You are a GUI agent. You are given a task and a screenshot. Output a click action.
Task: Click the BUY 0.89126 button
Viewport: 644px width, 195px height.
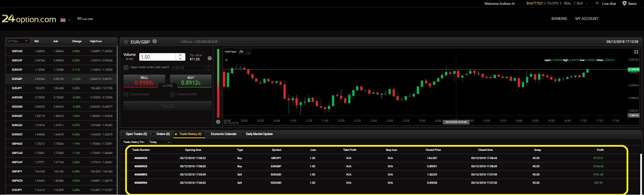[x=191, y=81]
